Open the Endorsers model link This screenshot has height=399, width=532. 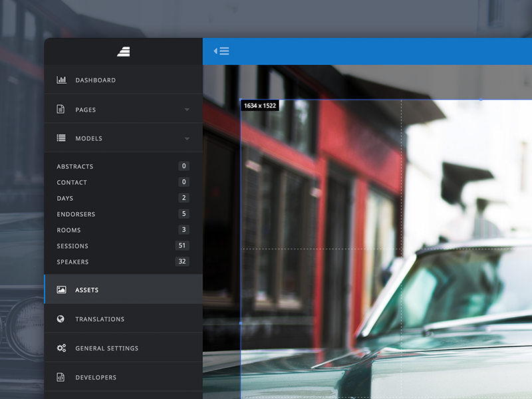point(76,214)
